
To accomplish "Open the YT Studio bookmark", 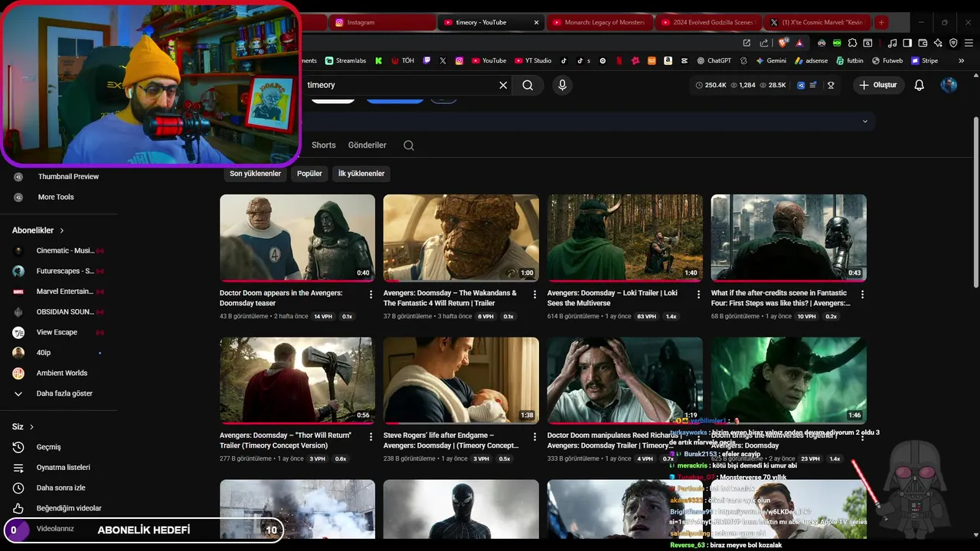I will coord(533,60).
